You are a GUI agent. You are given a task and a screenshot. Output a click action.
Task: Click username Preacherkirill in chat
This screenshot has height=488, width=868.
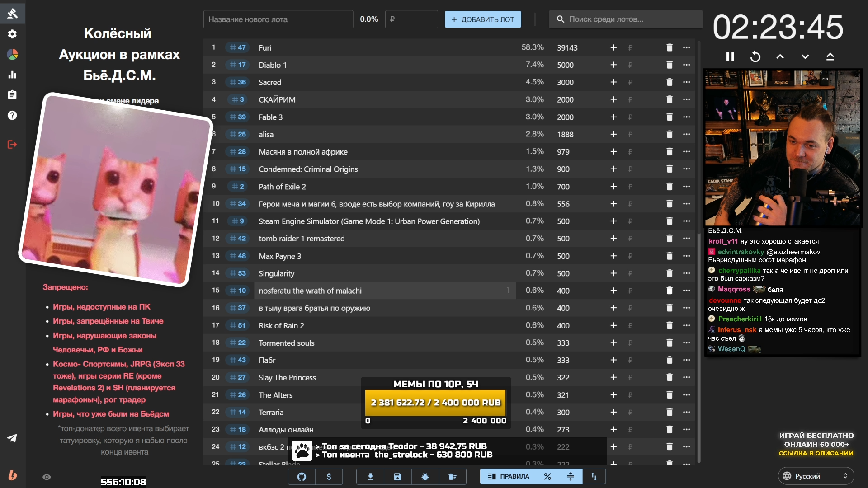tap(740, 319)
